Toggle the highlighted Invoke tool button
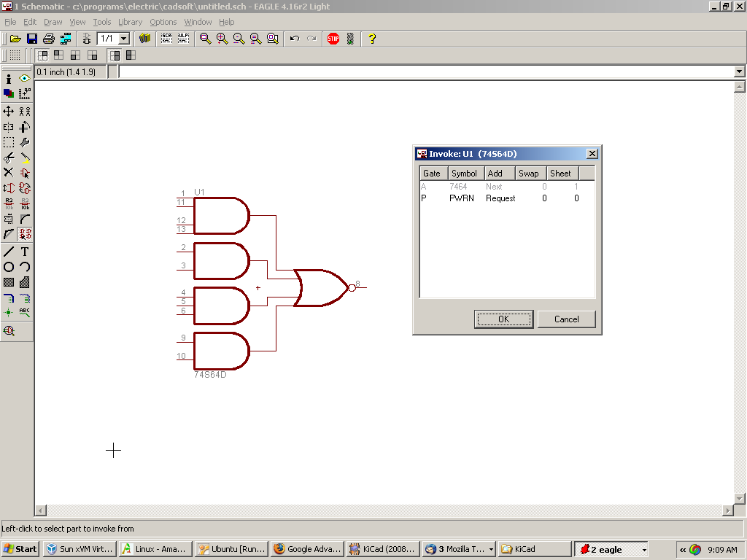 coord(25,234)
